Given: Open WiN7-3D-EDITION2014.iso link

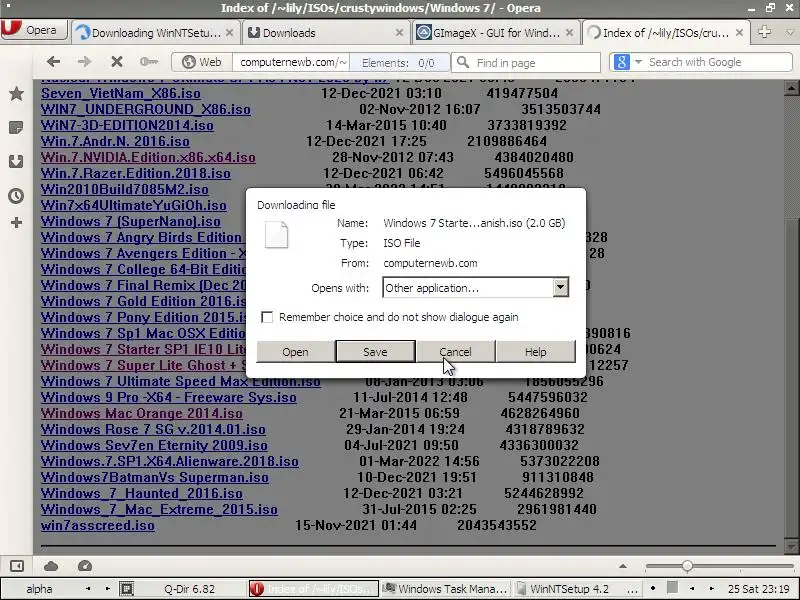Looking at the screenshot, I should point(127,126).
